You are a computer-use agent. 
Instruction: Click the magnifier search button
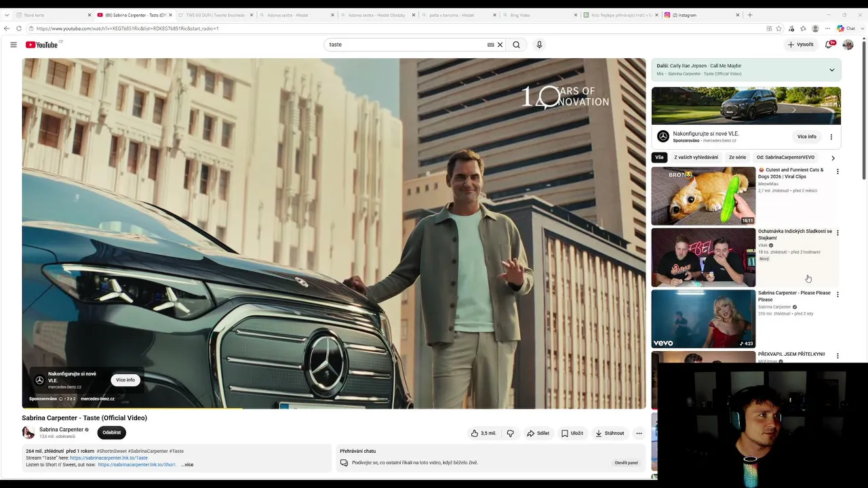point(516,45)
